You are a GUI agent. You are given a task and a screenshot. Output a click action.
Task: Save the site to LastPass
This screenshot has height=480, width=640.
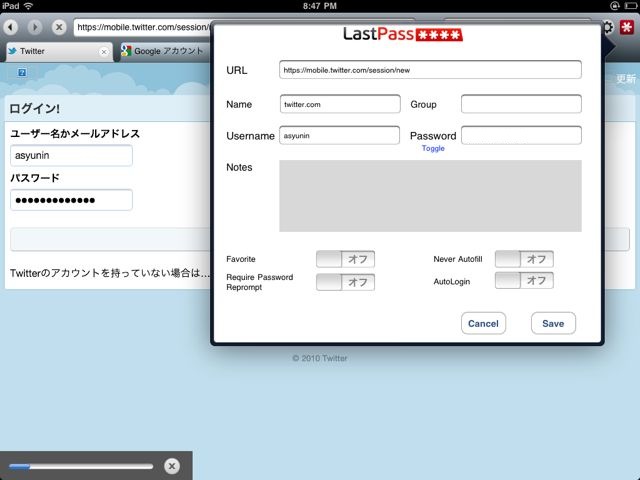pyautogui.click(x=553, y=324)
